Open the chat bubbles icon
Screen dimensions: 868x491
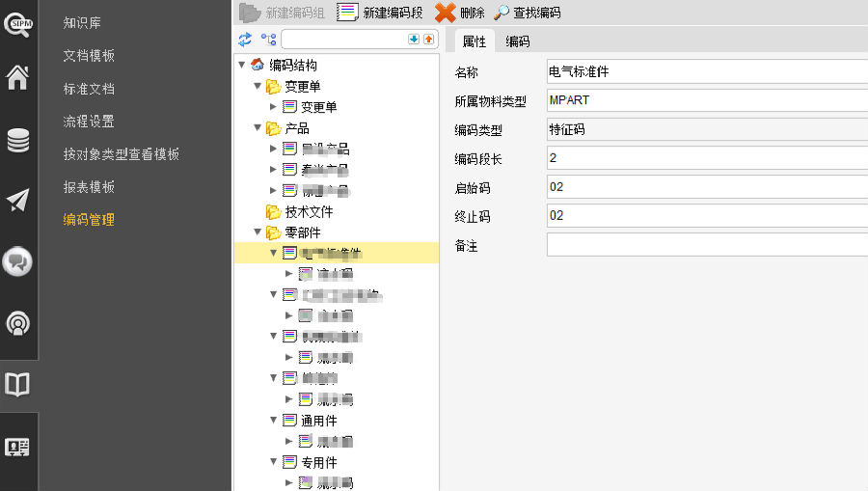point(17,261)
